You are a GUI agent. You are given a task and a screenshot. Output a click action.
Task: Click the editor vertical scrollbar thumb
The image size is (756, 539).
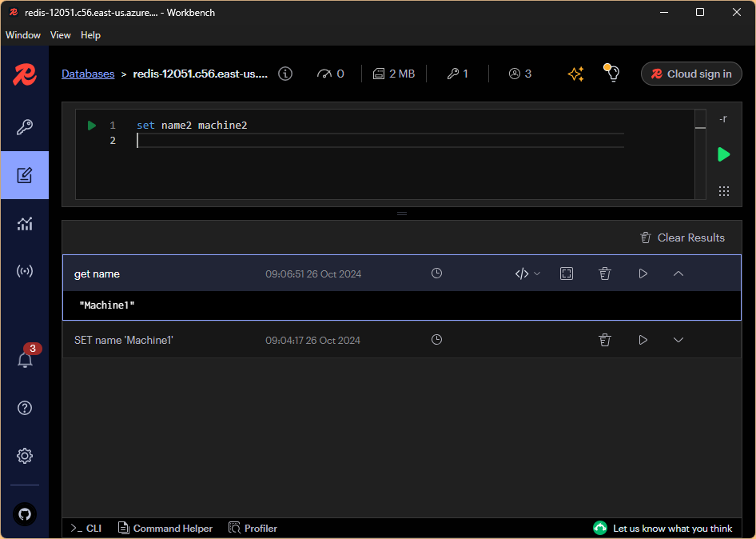(x=701, y=127)
